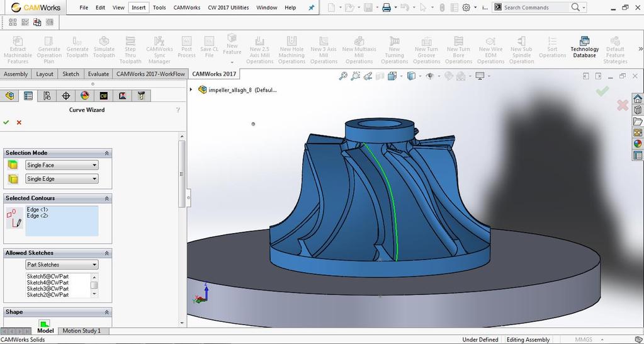
Task: Select Edge <1> in Selected Contours
Action: pyautogui.click(x=37, y=210)
